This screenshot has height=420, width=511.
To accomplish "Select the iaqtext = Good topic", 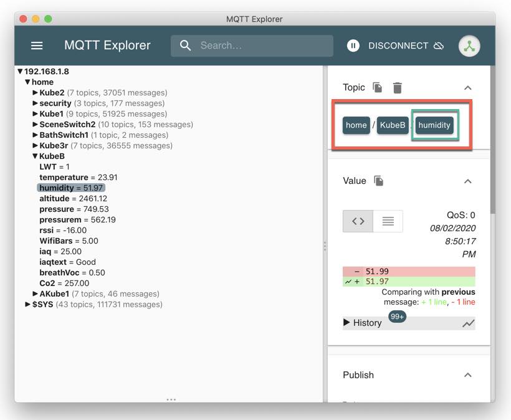I will pyautogui.click(x=67, y=262).
